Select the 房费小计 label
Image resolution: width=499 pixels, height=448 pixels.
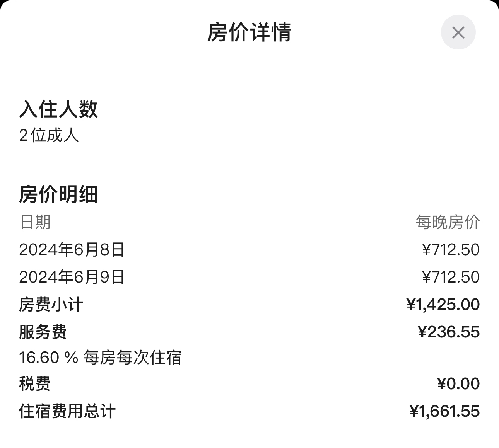(x=51, y=305)
